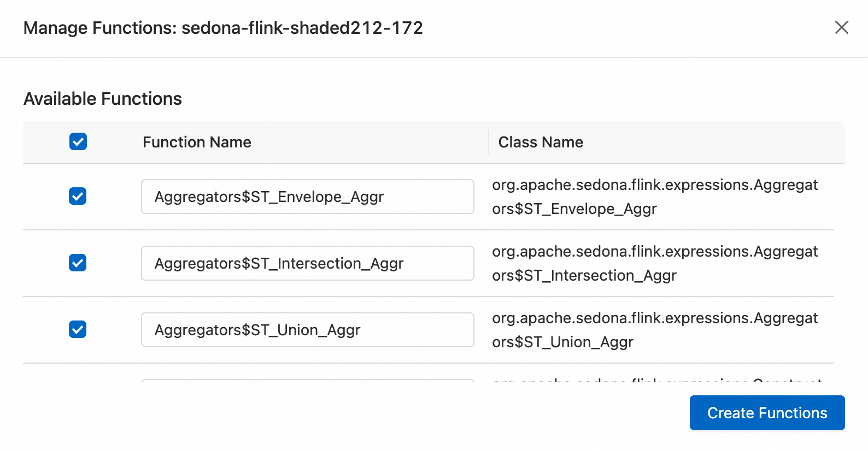Click the divider between Function Name and Class Name

coord(489,142)
